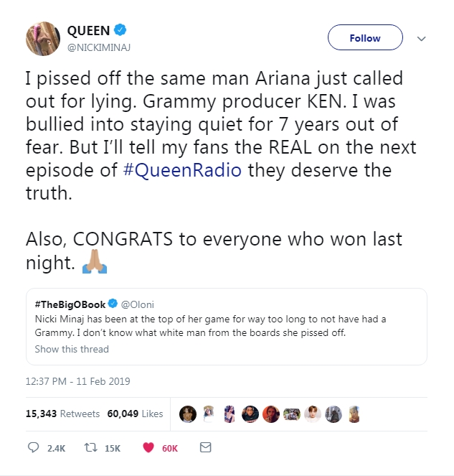View the 15,343 Retweets list
The image size is (454, 476).
(x=55, y=414)
